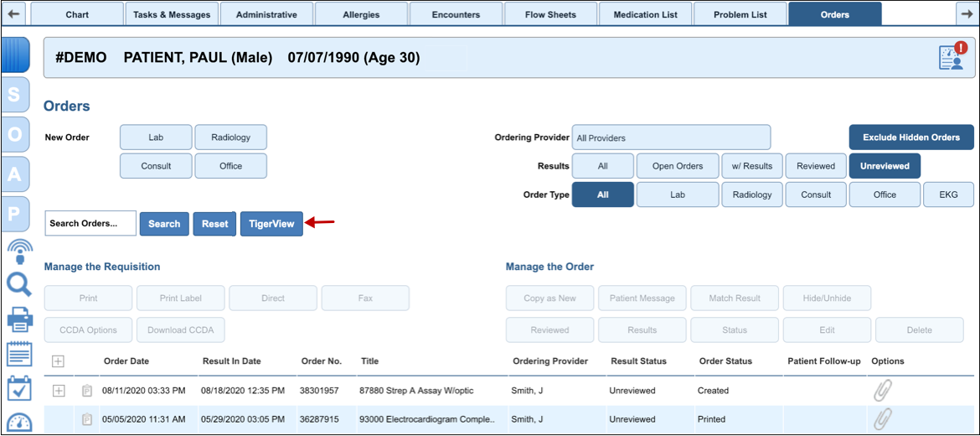Open TigerView

[271, 223]
